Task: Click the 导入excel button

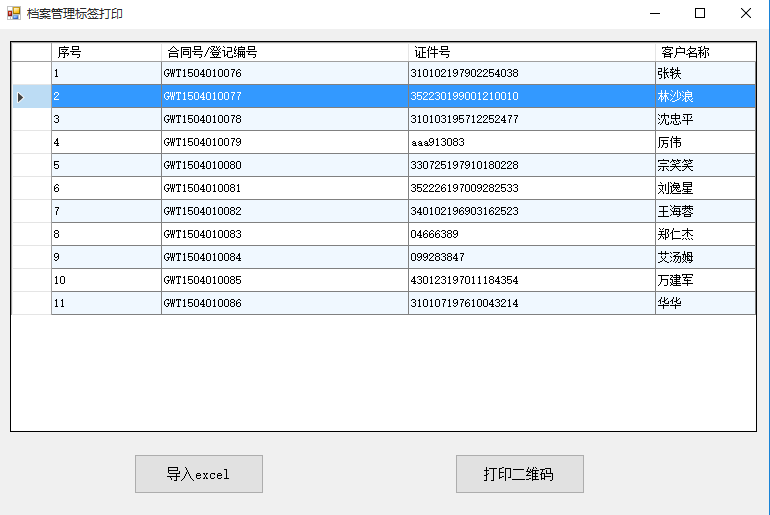Action: [199, 474]
